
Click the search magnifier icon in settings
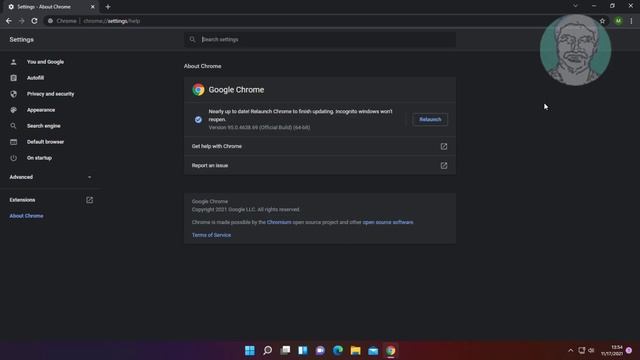click(192, 40)
